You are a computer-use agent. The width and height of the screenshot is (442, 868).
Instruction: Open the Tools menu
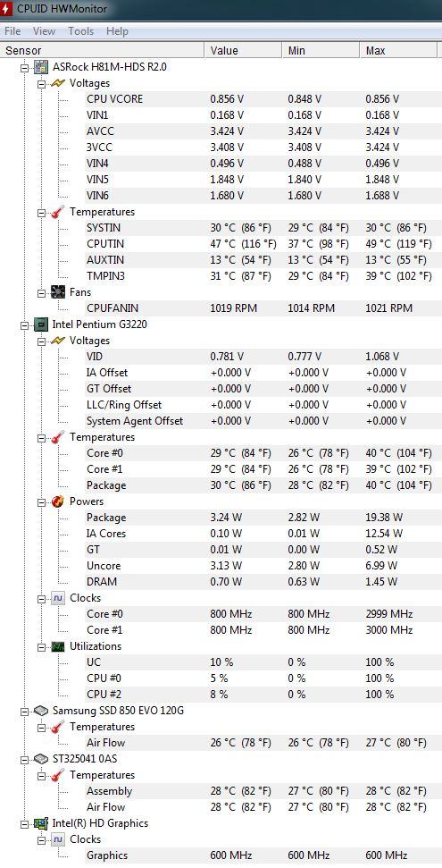pos(80,31)
